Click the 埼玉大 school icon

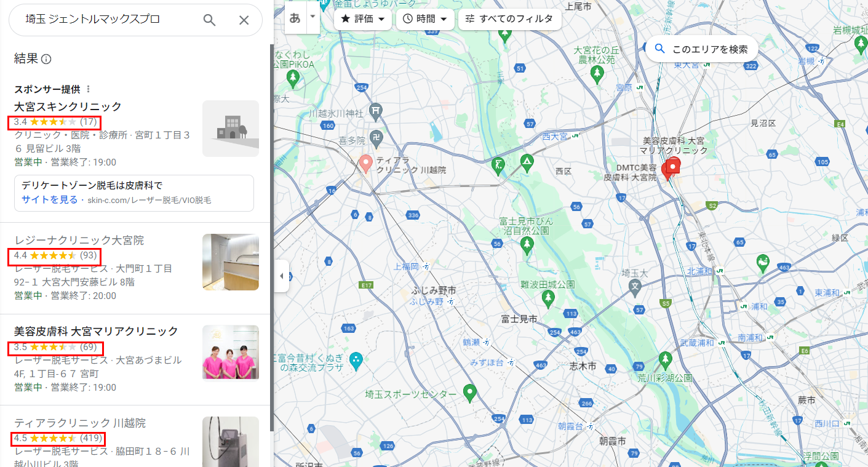coord(635,286)
